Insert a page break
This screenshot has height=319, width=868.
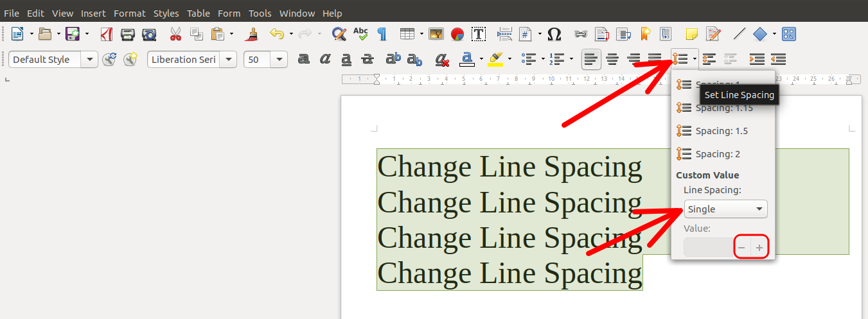pyautogui.click(x=504, y=33)
